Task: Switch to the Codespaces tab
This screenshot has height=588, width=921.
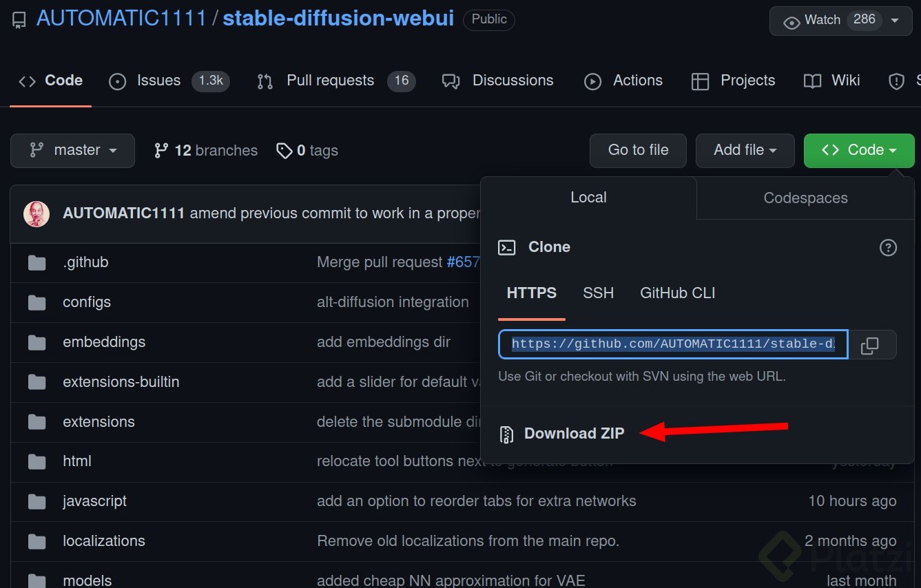Action: coord(805,199)
